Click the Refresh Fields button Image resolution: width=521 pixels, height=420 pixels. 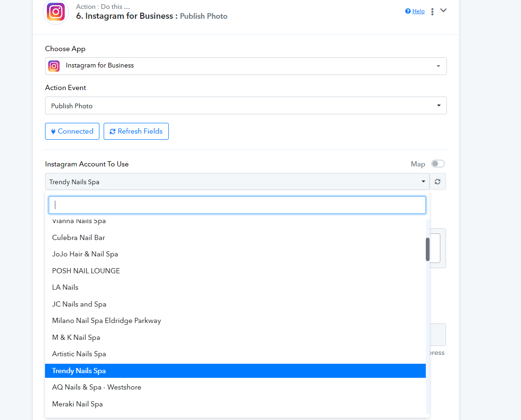[136, 131]
